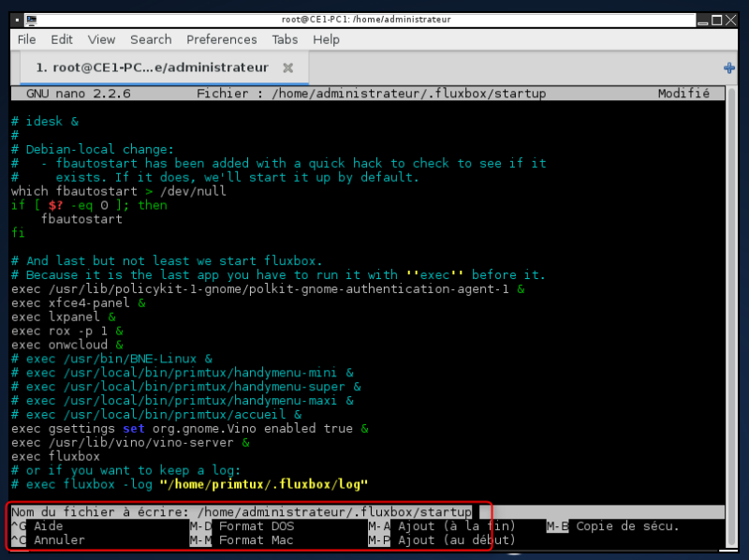The image size is (749, 560).
Task: Click the '^C Annuler' shortcut
Action: click(x=49, y=540)
